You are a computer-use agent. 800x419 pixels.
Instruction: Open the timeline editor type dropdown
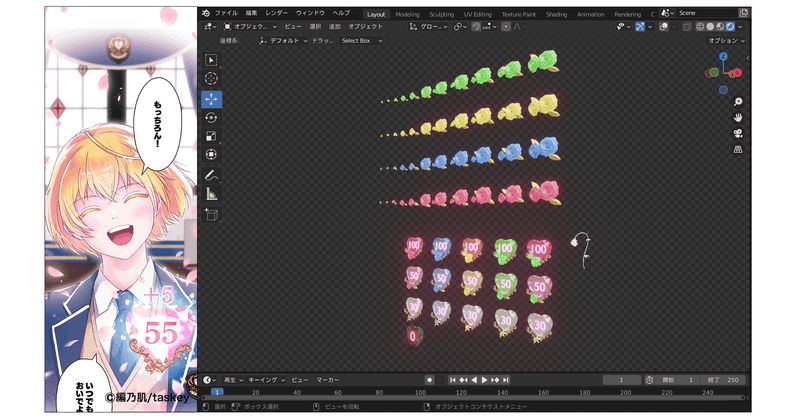coord(210,380)
